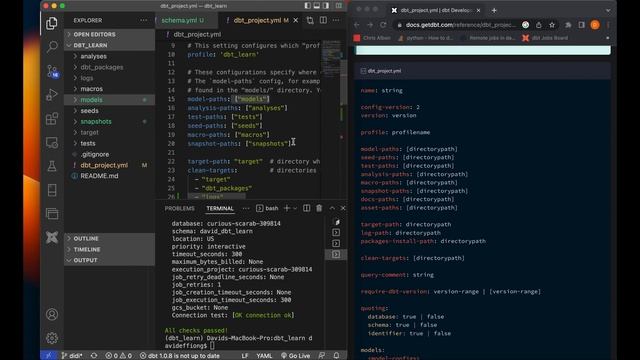Maximize the terminal panel size

point(332,208)
